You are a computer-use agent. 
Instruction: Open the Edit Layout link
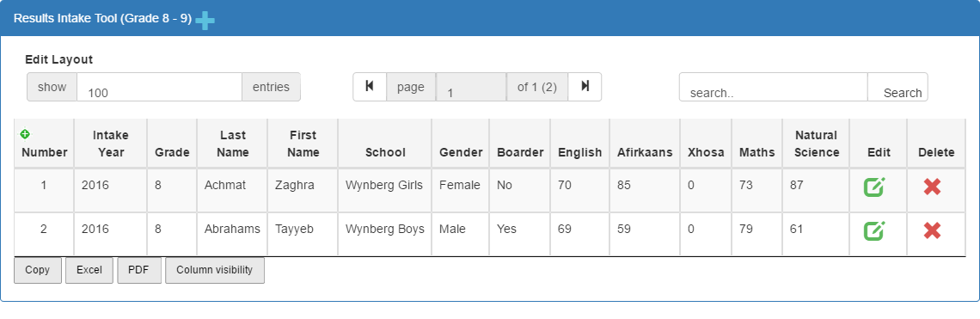pos(58,59)
